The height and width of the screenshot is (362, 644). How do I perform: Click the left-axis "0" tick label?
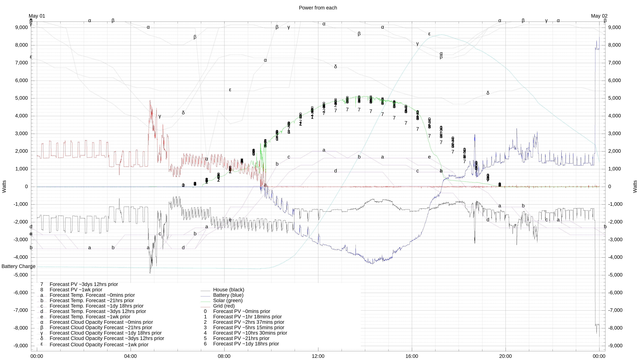click(x=27, y=187)
